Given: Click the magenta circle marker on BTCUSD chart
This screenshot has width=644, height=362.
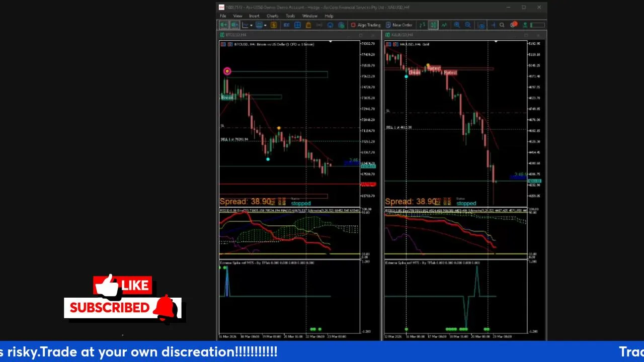Looking at the screenshot, I should point(227,71).
